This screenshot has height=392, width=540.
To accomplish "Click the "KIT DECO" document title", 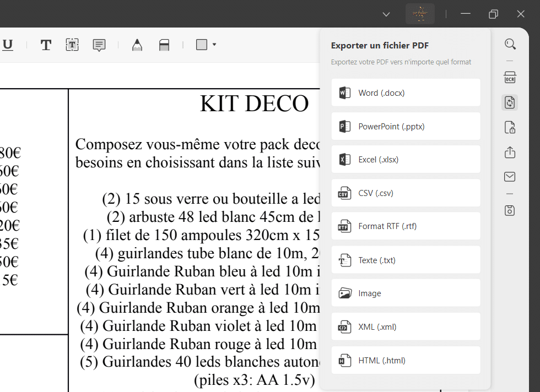I will (x=254, y=104).
